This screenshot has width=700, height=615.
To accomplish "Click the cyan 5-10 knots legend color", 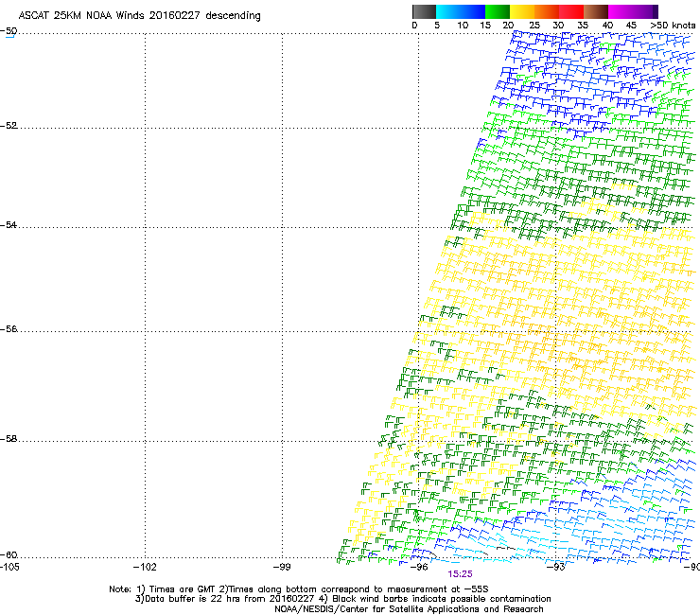I will point(448,11).
